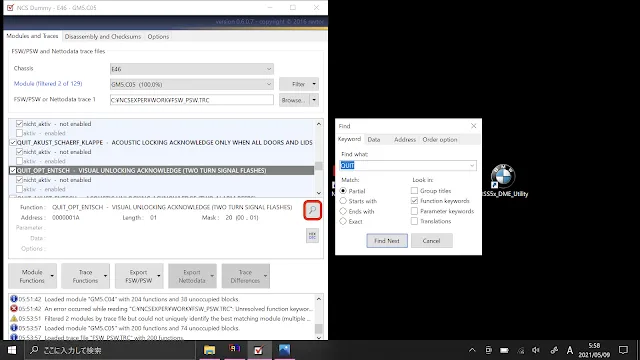Open the Module GM5.C05 dropdown
Viewport: 640px width, 360px height.
coord(191,84)
